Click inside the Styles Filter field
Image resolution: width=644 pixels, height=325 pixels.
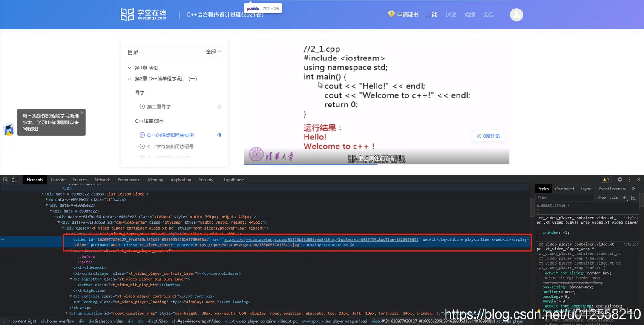[x=564, y=198]
